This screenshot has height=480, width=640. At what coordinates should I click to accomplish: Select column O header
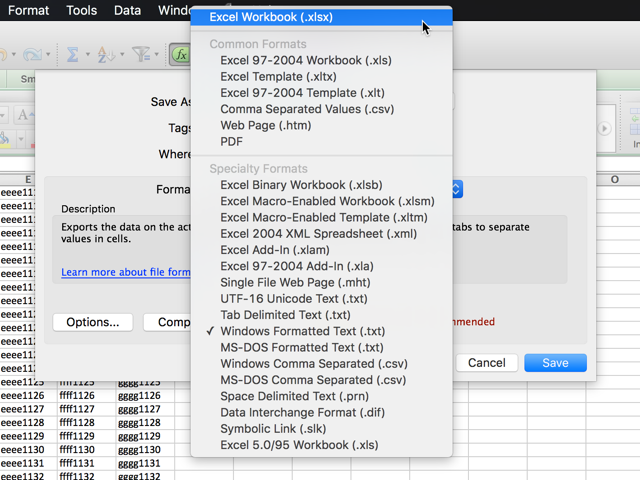tap(615, 180)
